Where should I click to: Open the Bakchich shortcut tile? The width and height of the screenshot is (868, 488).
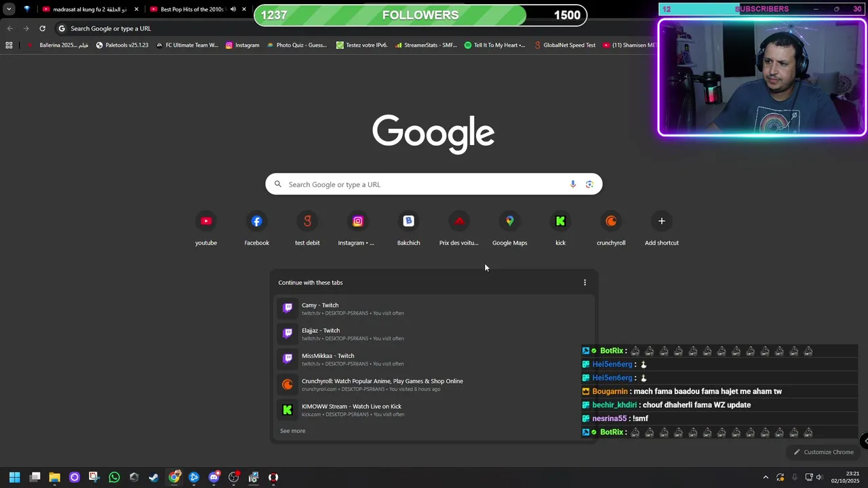tap(408, 229)
